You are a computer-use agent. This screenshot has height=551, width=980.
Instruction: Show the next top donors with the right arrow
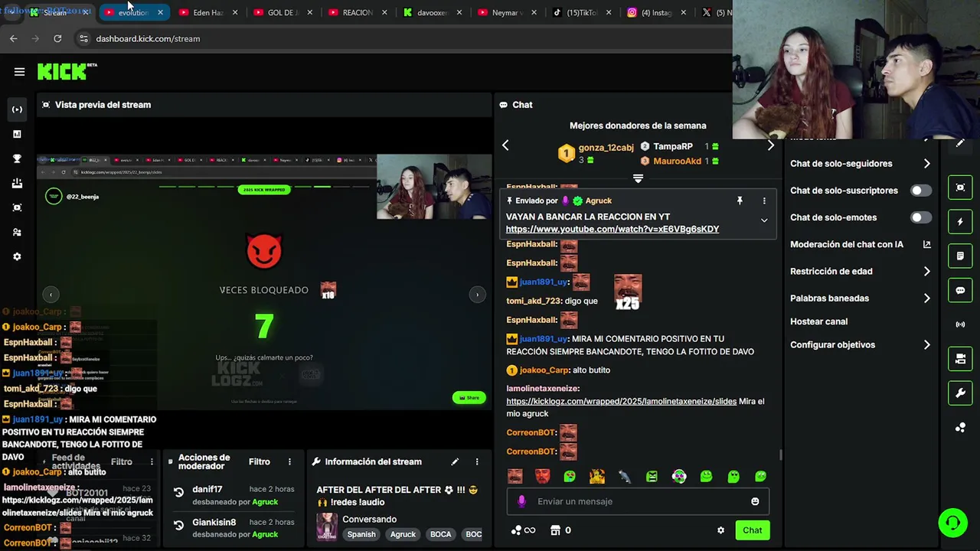pyautogui.click(x=771, y=145)
